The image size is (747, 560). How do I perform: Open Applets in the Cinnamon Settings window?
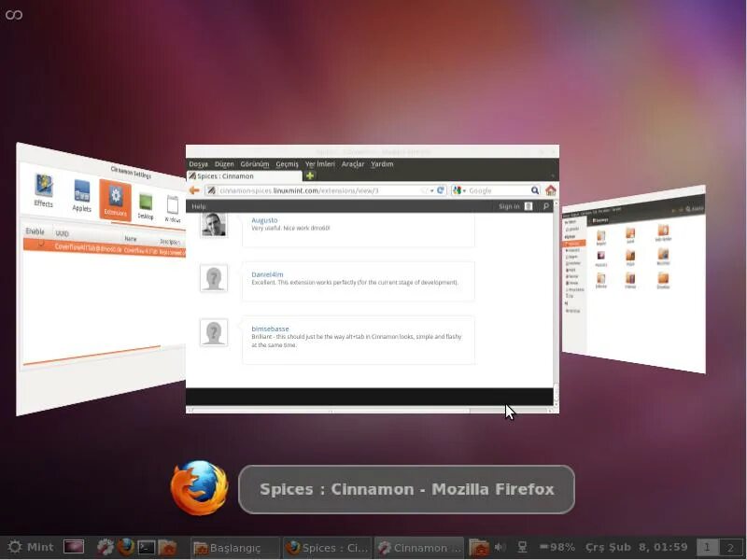coord(81,196)
